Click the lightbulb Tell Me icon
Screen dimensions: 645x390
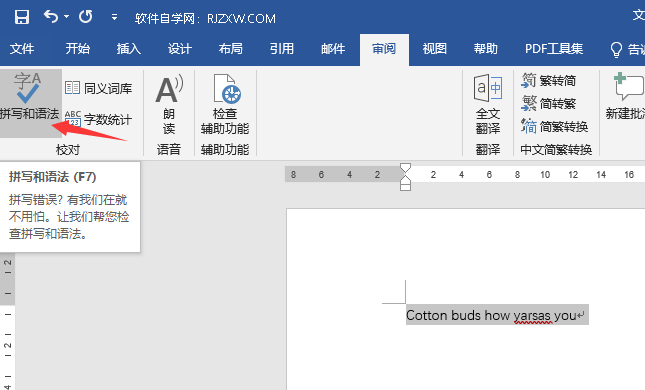coord(616,49)
